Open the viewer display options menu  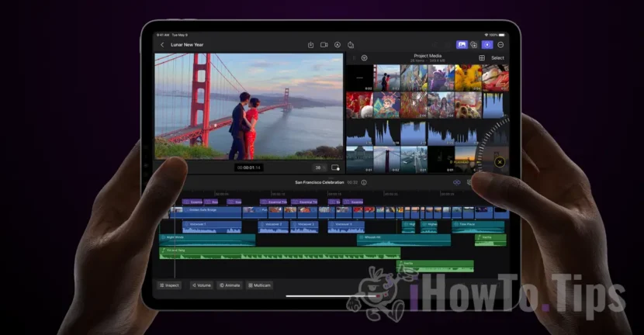[335, 167]
